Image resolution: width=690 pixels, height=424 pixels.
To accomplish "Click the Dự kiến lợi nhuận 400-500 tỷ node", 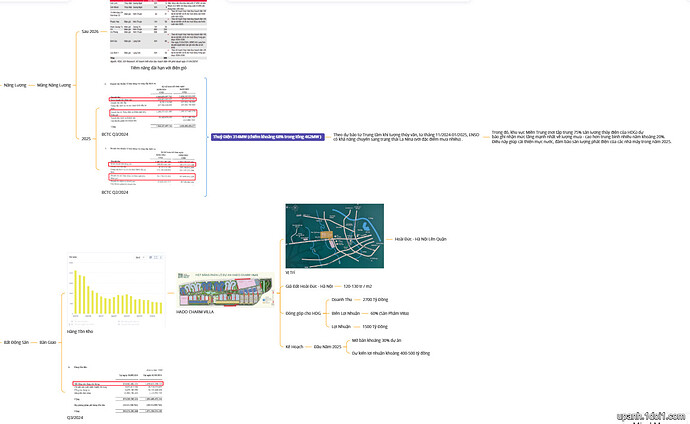I will pyautogui.click(x=391, y=353).
